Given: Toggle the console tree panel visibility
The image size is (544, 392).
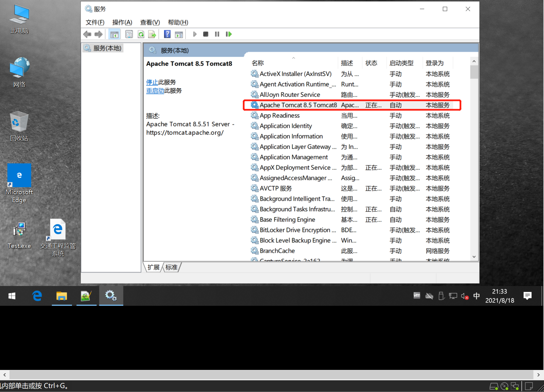Looking at the screenshot, I should pos(114,34).
